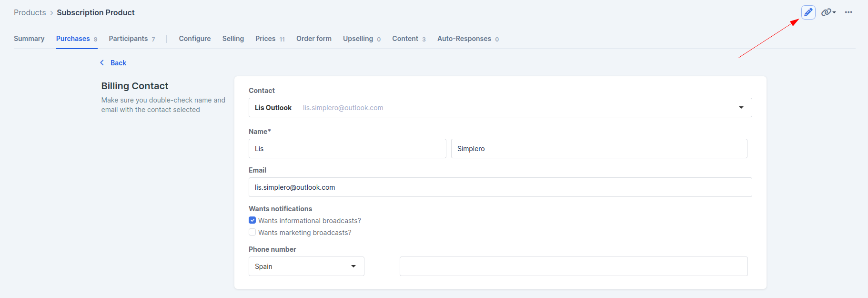Viewport: 868px width, 298px height.
Task: Go to Auto-Responses tab
Action: (x=468, y=39)
